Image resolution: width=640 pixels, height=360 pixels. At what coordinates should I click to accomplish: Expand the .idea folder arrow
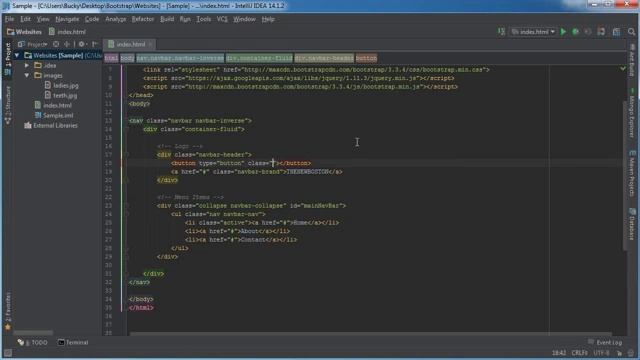click(27, 65)
